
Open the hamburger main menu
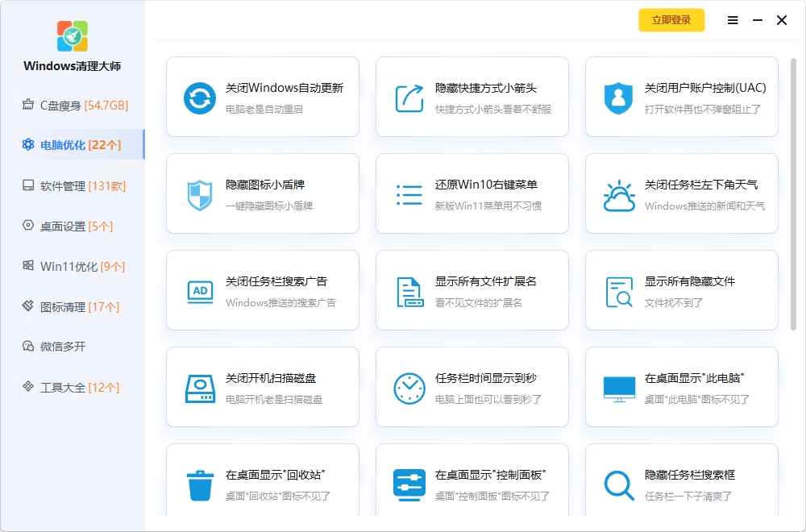733,20
